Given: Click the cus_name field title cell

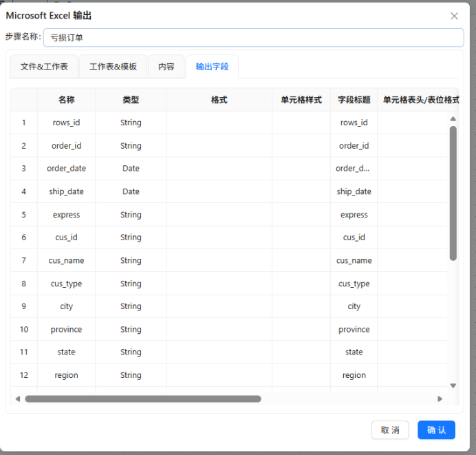Looking at the screenshot, I should [354, 261].
